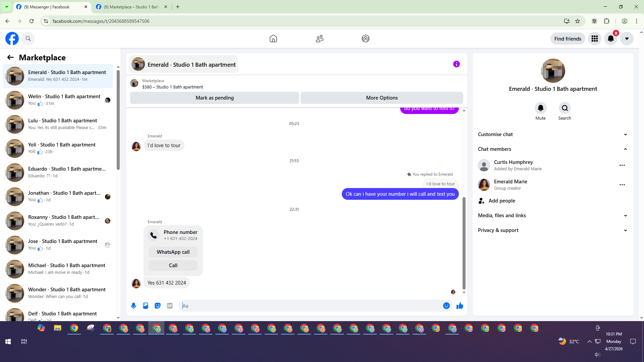Open the Groups icon in top navigation

pyautogui.click(x=366, y=39)
